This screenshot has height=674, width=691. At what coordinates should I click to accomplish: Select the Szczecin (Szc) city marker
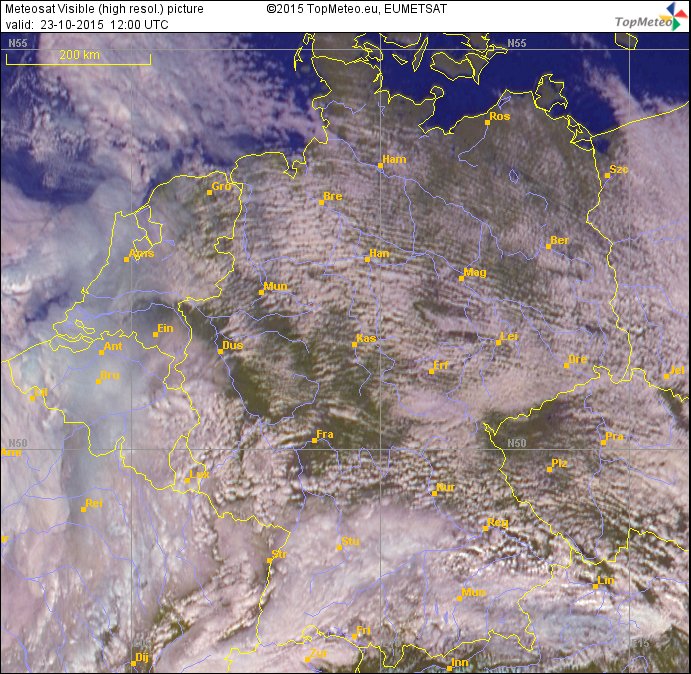[x=607, y=176]
